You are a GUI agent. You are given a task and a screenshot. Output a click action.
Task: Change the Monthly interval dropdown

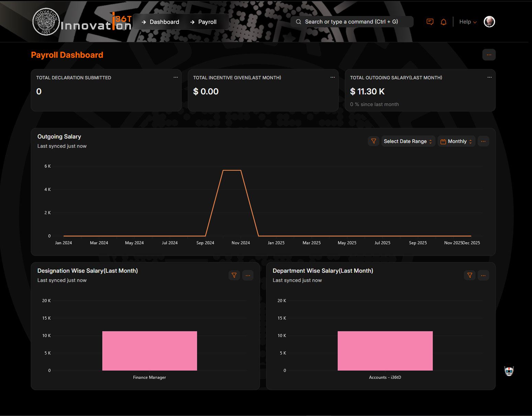(456, 141)
